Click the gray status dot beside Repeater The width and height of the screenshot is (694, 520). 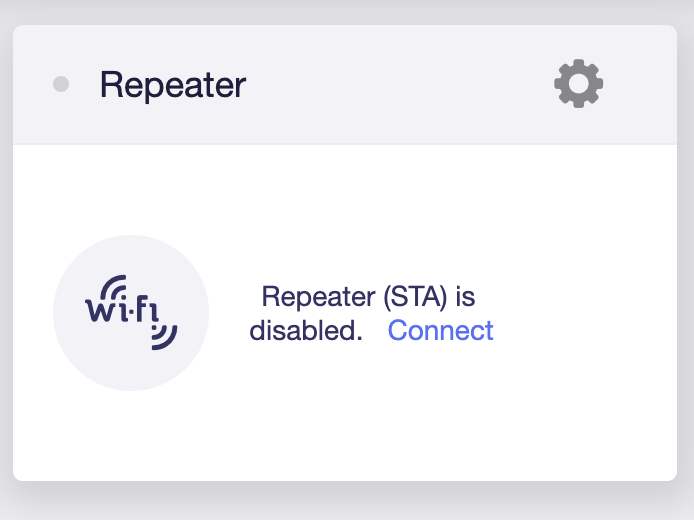coord(61,85)
